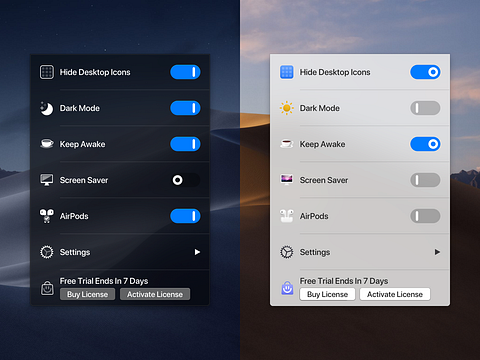Click the monitor icon in the dark panel

(47, 180)
